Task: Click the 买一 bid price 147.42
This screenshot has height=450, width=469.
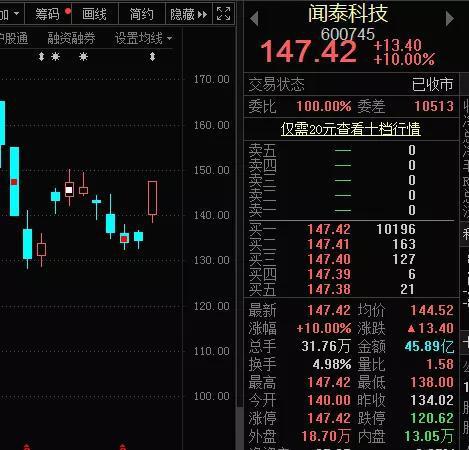Action: point(329,229)
